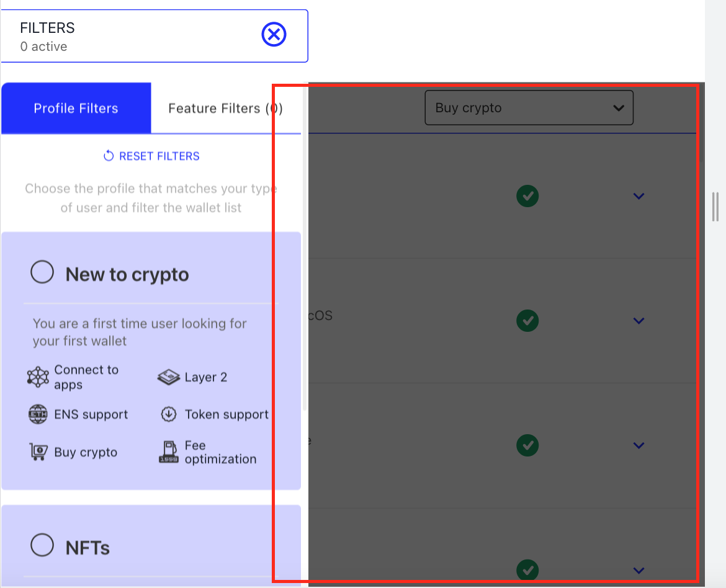Image resolution: width=726 pixels, height=588 pixels.
Task: Expand the first wallet's details chevron
Action: pos(639,196)
